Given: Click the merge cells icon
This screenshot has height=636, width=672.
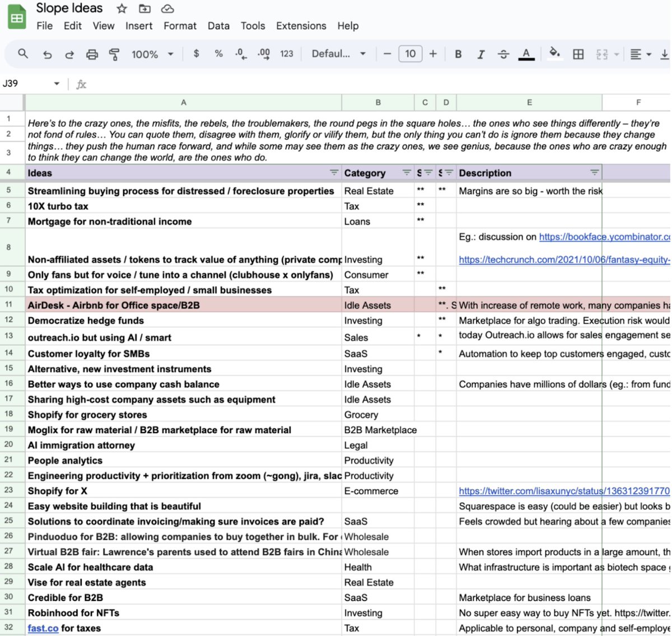Looking at the screenshot, I should tap(602, 54).
